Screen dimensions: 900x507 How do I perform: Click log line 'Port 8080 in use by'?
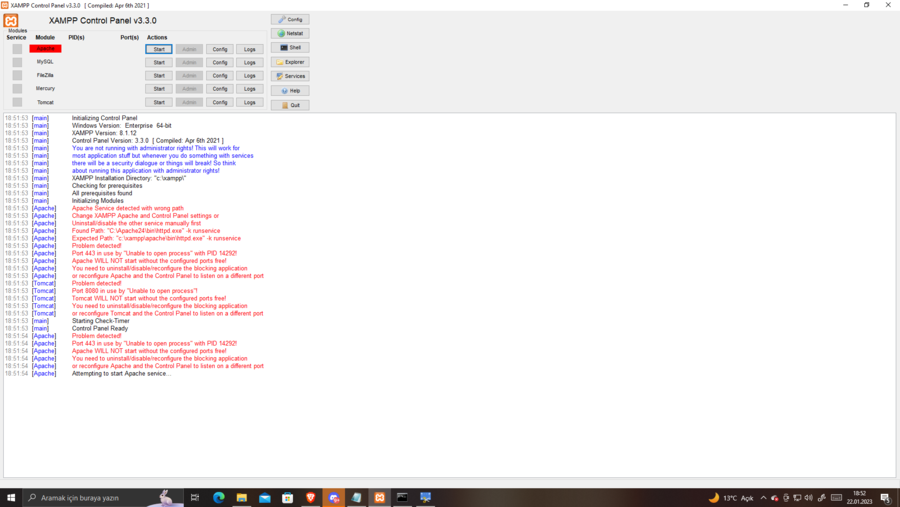tap(134, 291)
